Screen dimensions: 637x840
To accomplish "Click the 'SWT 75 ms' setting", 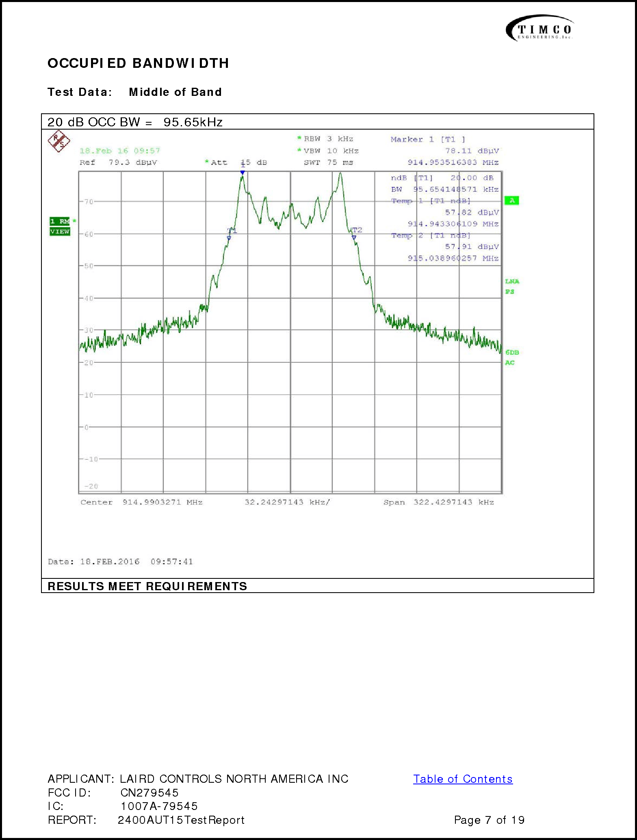I will (x=328, y=162).
